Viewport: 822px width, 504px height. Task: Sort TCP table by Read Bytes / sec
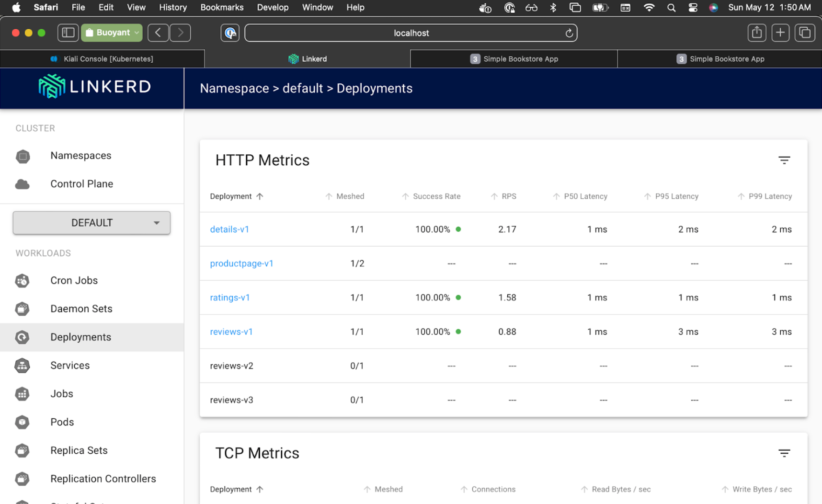pyautogui.click(x=616, y=489)
